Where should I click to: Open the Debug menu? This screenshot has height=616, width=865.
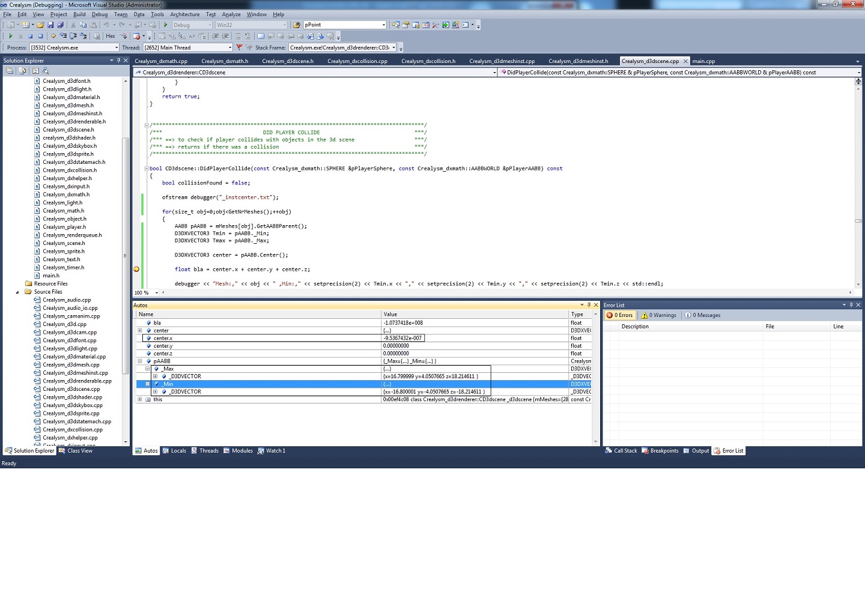pos(100,14)
